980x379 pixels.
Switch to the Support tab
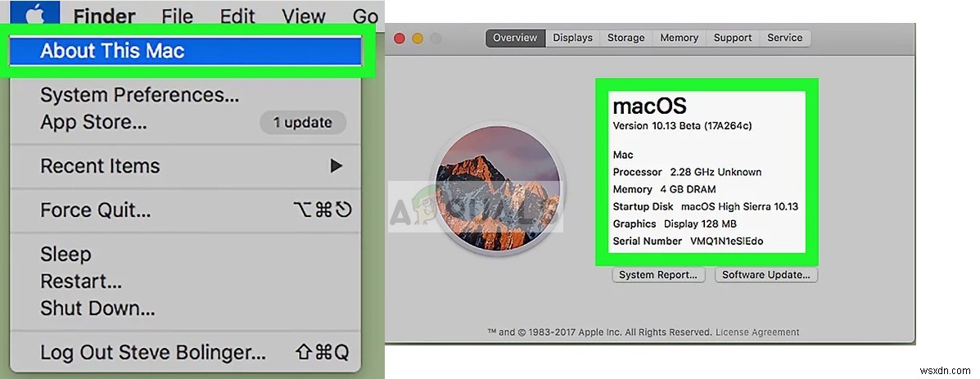[x=733, y=38]
